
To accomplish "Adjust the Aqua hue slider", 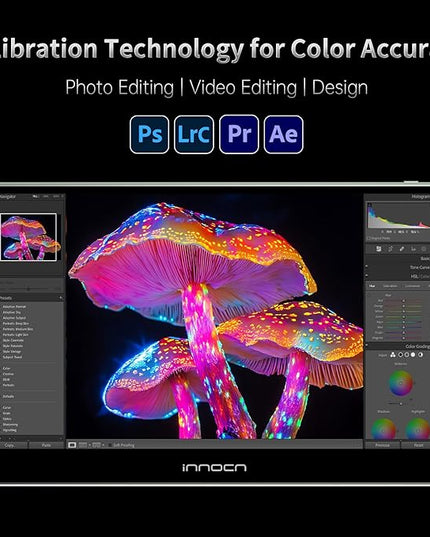I will pos(404,322).
